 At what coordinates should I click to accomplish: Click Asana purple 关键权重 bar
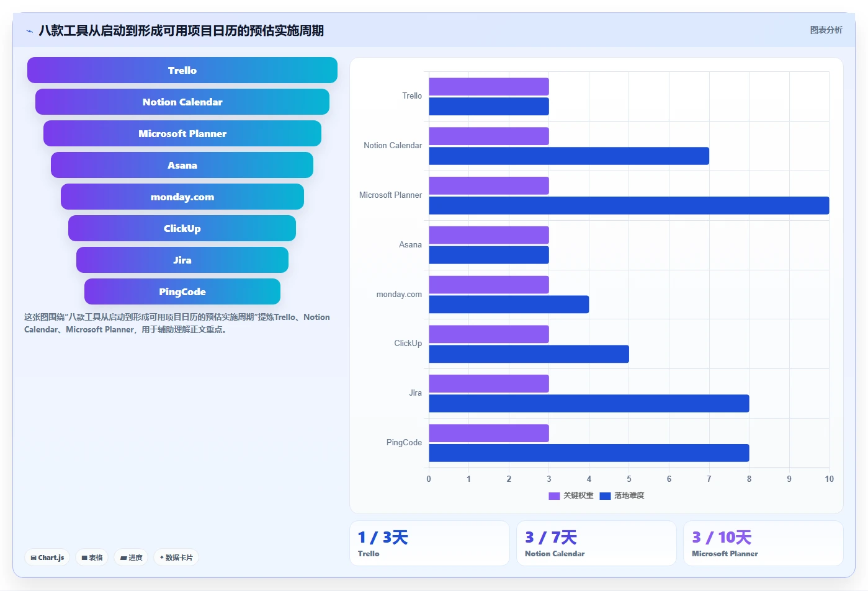(489, 235)
